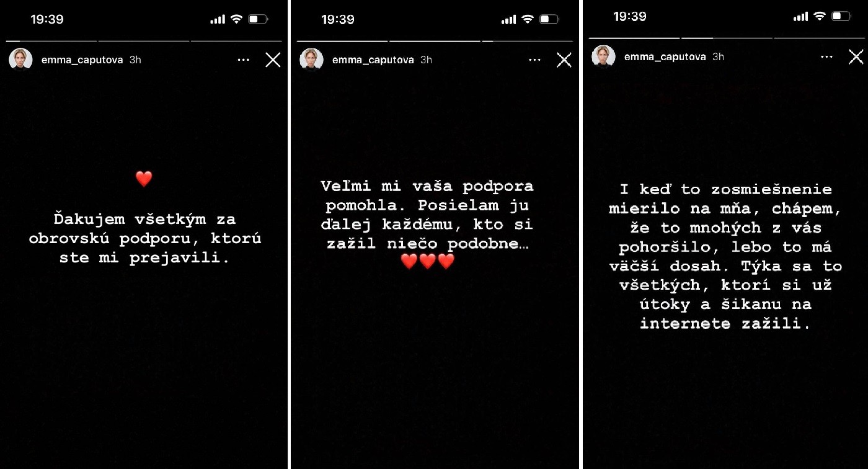Viewport: 868px width, 469px height.
Task: Open three-dots menu on "Veľmi mi vaša podpora" story
Action: [x=534, y=60]
